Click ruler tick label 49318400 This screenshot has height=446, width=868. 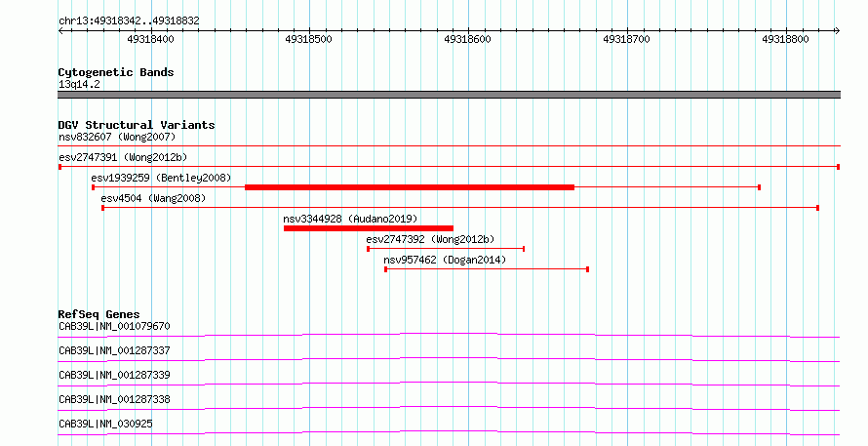pos(150,39)
